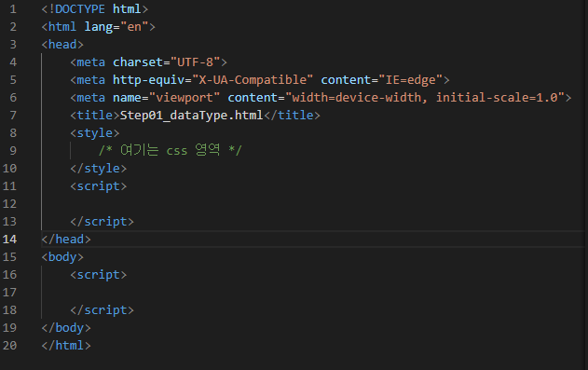Viewport: 588px width, 370px height.
Task: Click the </script> tag on line 13
Action: point(102,222)
